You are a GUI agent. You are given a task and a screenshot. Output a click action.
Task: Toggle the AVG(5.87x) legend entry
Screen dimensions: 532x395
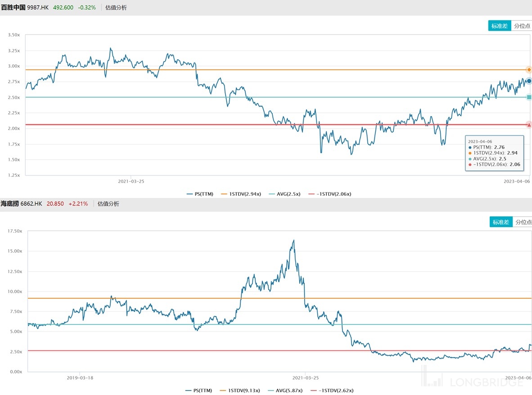(285, 391)
